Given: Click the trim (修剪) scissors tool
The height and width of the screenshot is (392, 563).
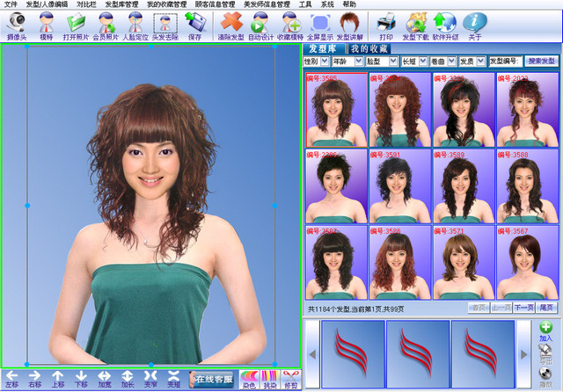Looking at the screenshot, I should click(289, 380).
